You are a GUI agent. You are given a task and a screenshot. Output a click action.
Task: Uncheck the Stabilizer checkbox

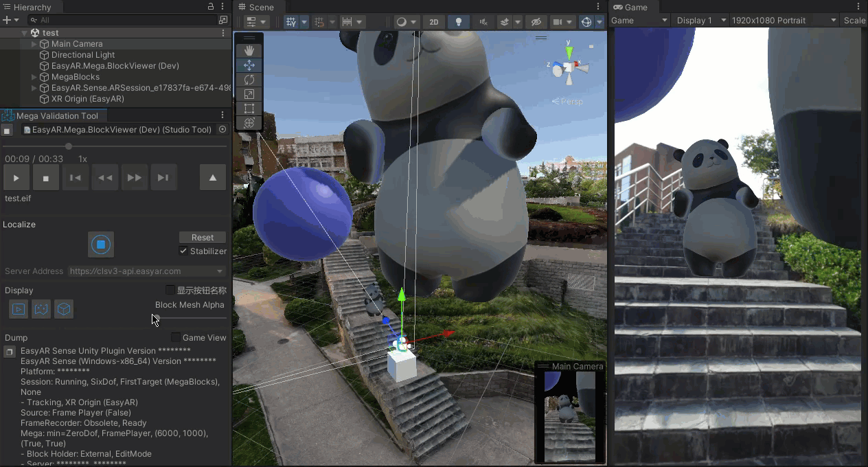[183, 251]
